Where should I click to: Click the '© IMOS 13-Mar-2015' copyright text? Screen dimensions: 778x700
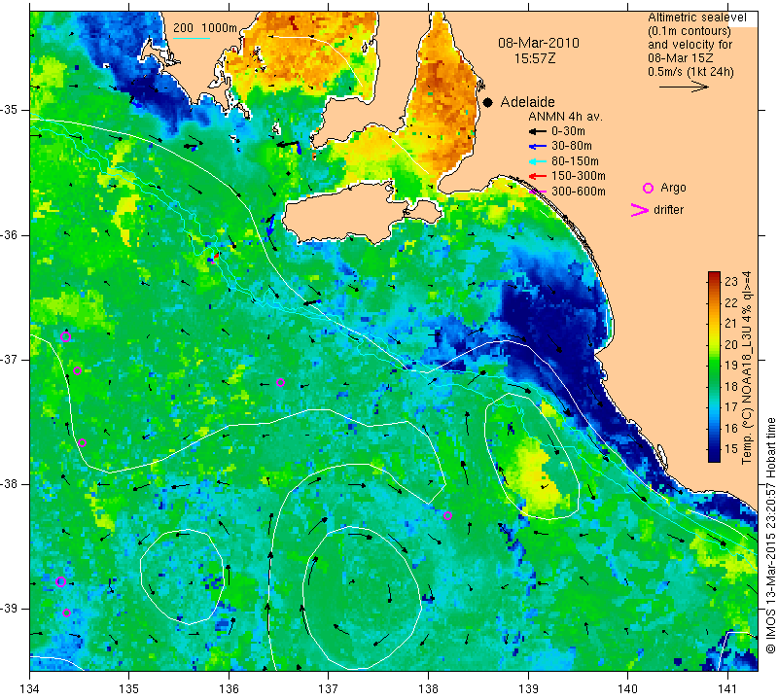coord(770,593)
